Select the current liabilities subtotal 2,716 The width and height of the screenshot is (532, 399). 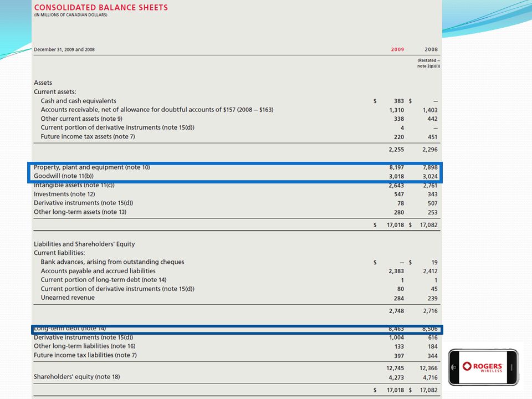[x=430, y=311]
